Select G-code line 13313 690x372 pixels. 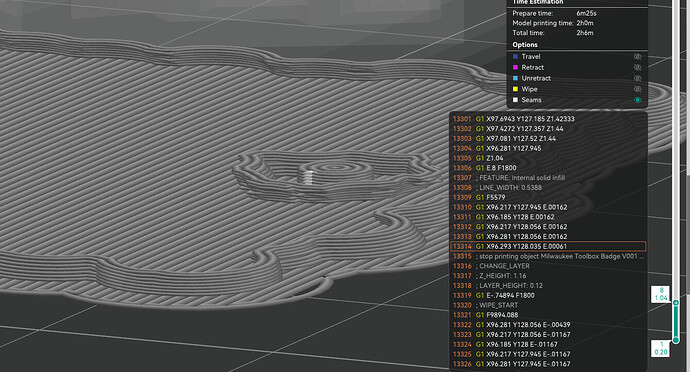[x=548, y=236]
